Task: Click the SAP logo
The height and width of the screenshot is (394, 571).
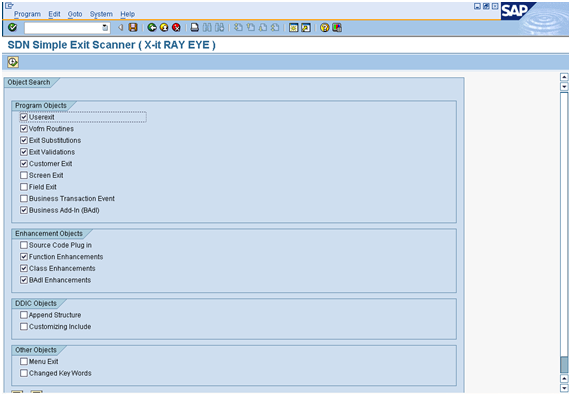Action: click(516, 11)
